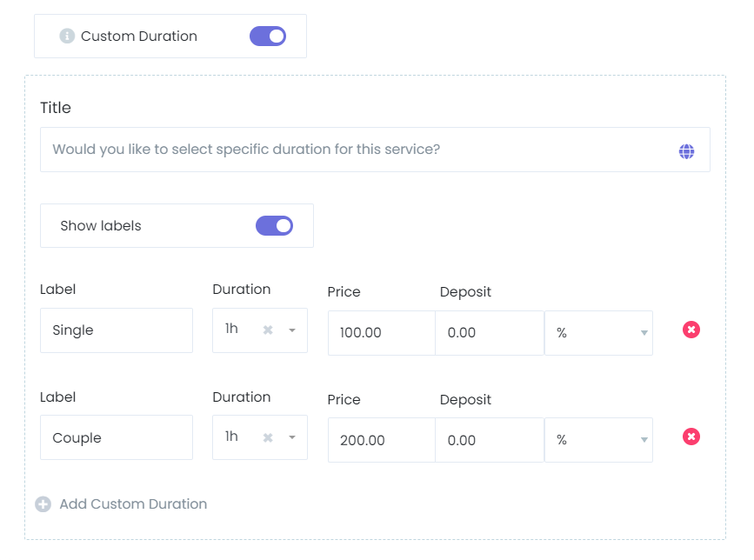Click the 200.00 price field

[381, 439]
